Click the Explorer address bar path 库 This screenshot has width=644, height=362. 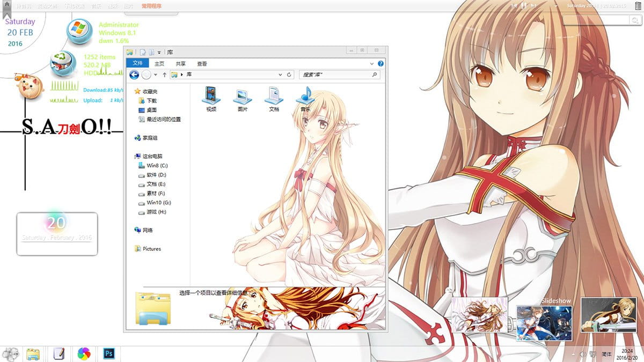pyautogui.click(x=189, y=75)
